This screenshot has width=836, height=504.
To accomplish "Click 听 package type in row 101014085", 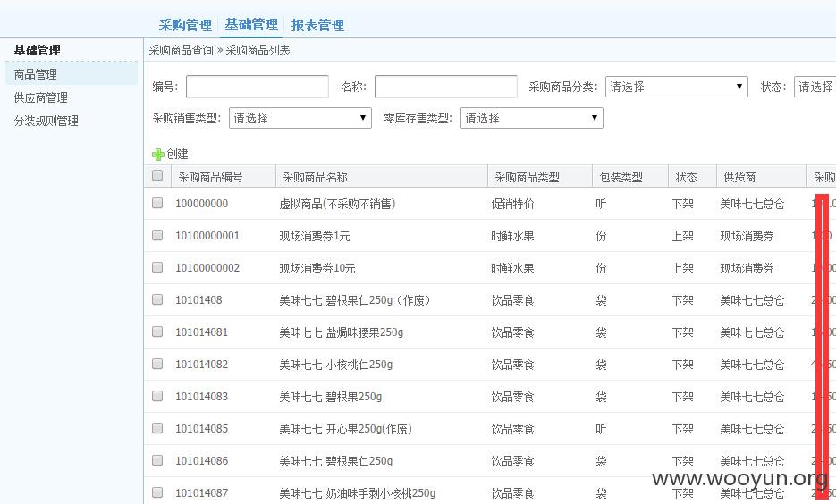I will point(601,429).
